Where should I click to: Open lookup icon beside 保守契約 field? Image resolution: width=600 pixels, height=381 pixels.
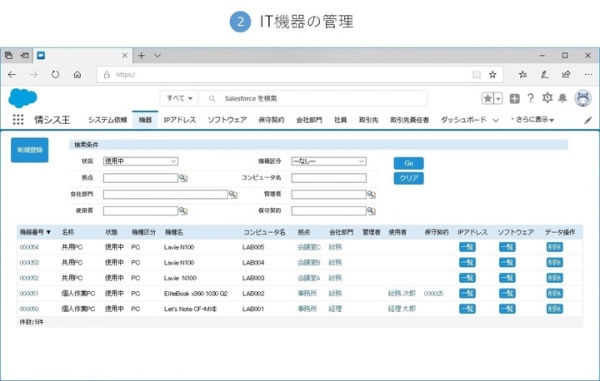(371, 211)
